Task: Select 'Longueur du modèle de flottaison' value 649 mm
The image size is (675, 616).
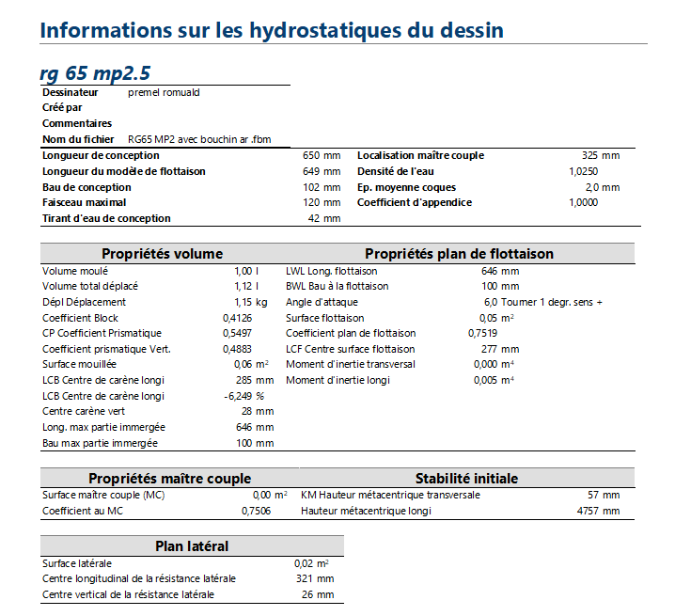Action: tap(322, 171)
